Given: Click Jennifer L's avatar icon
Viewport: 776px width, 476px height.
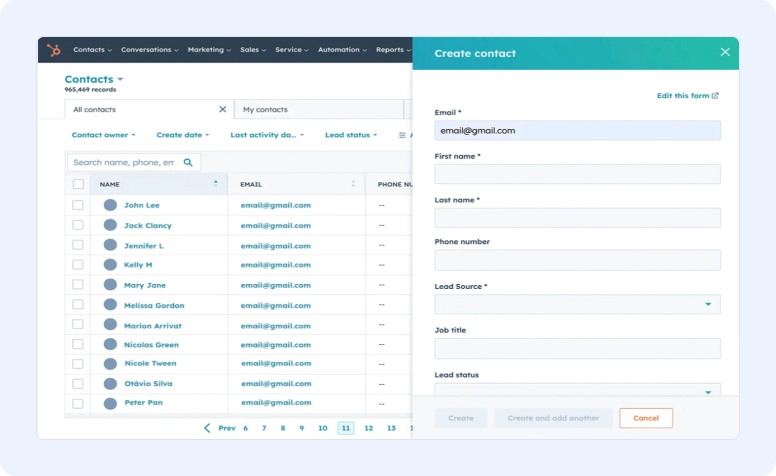Looking at the screenshot, I should coord(110,245).
